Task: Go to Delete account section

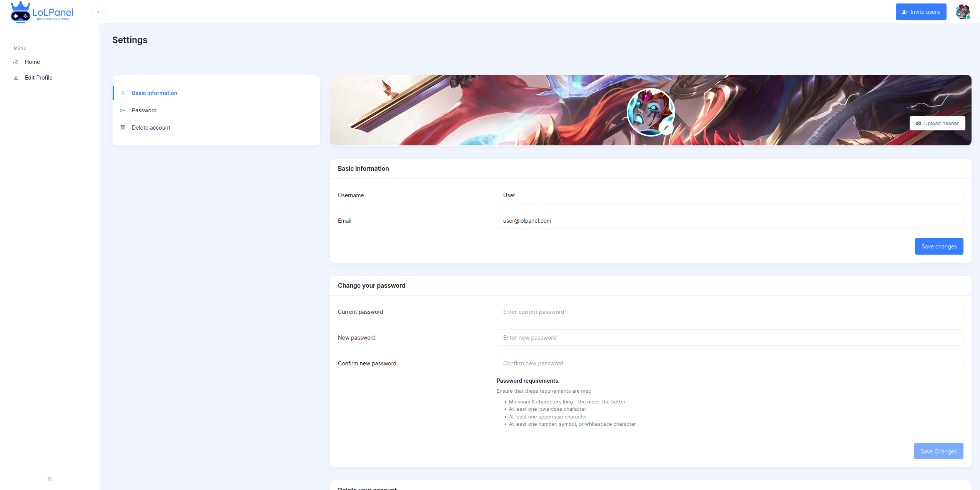Action: tap(151, 128)
